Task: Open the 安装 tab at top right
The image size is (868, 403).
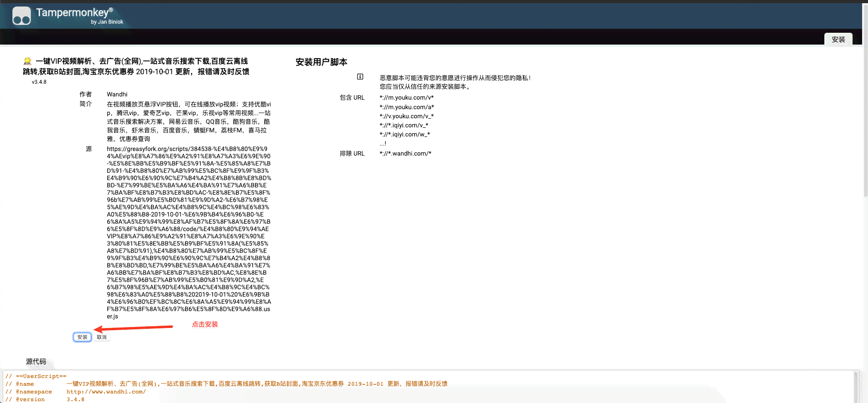Action: point(838,40)
